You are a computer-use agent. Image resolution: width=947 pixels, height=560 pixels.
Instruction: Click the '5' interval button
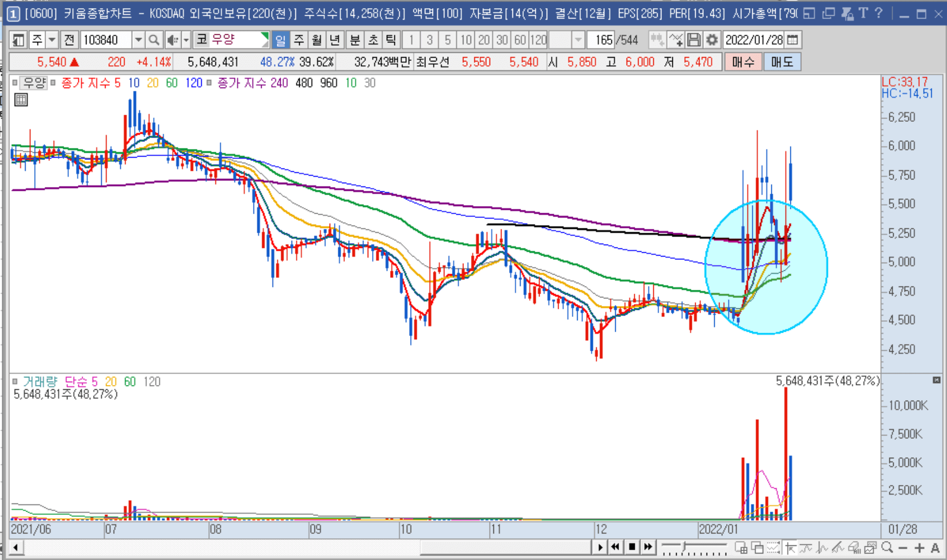(447, 40)
